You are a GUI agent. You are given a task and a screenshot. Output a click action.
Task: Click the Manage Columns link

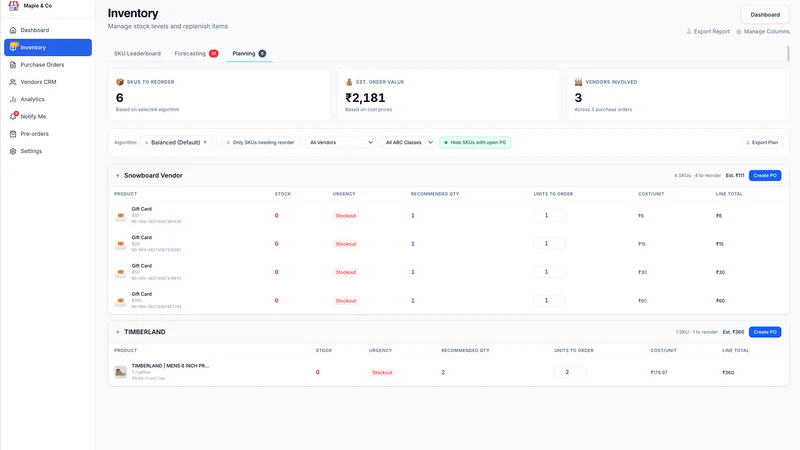click(x=762, y=32)
